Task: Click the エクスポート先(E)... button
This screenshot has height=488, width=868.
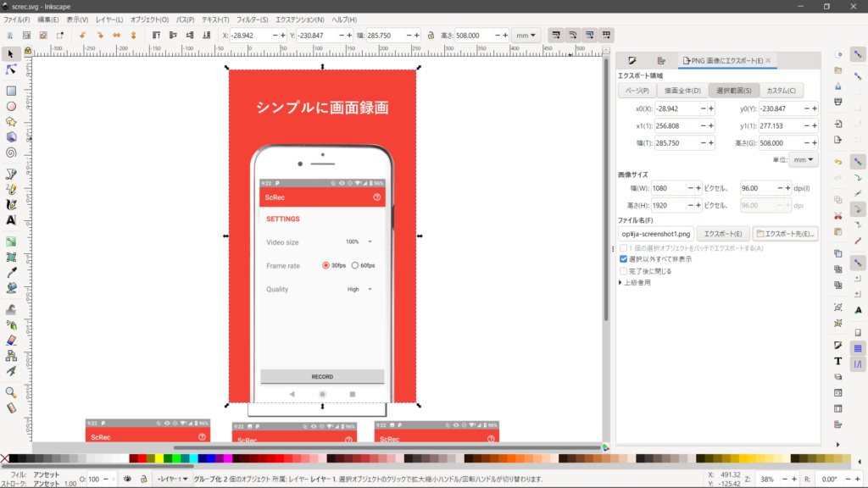Action: coord(786,234)
